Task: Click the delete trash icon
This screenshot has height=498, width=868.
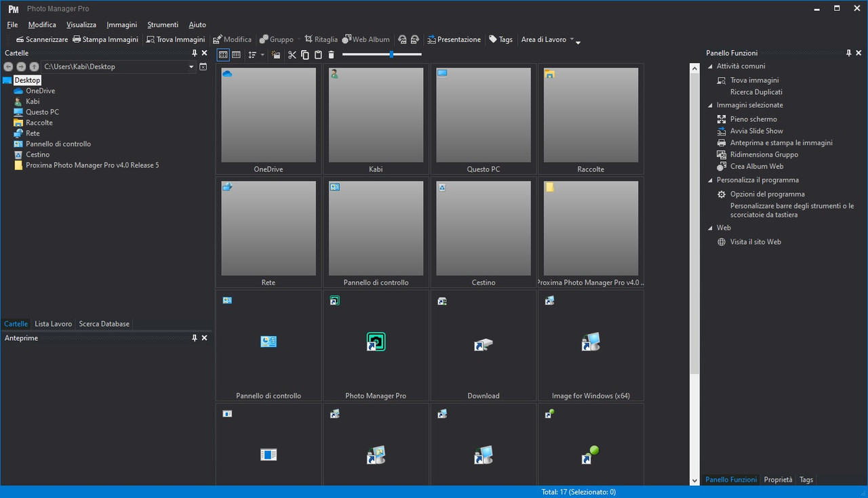Action: 331,55
